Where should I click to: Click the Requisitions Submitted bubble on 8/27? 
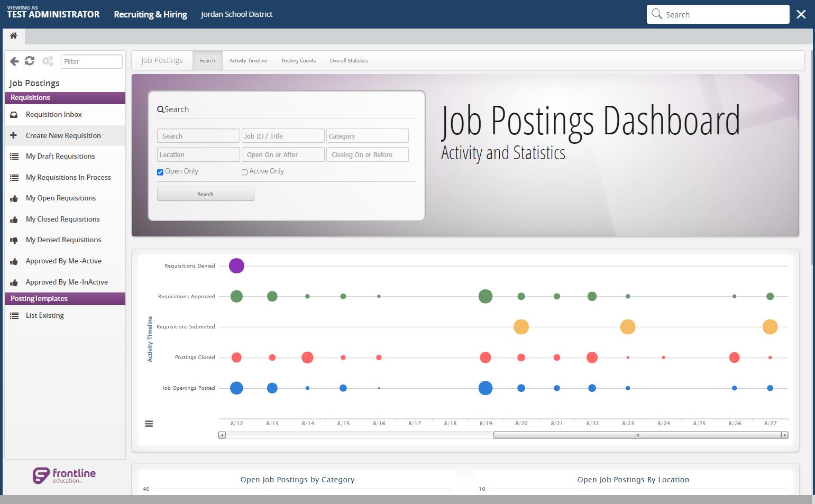[x=770, y=327]
